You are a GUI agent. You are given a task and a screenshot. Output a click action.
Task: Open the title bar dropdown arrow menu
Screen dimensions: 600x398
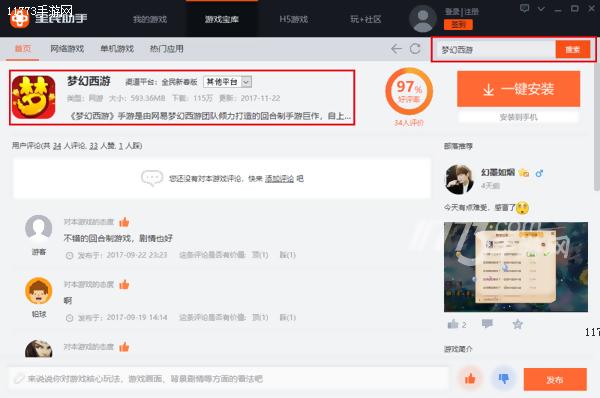541,8
